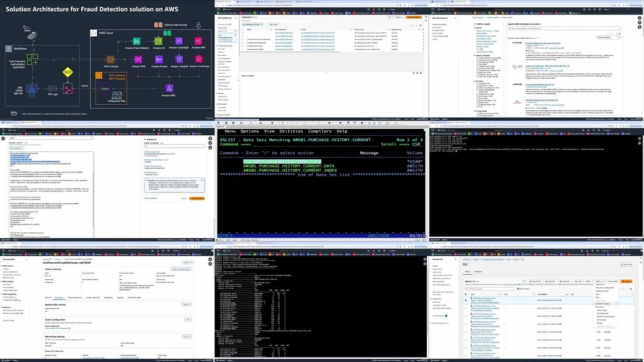Open Compilers in the ISPF menu bar
This screenshot has height=362, width=644.
pos(320,131)
